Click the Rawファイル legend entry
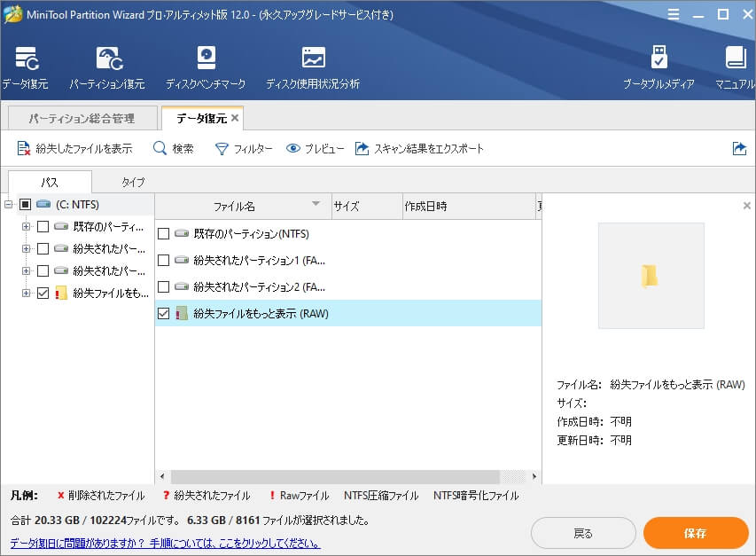This screenshot has width=756, height=556. coord(300,495)
